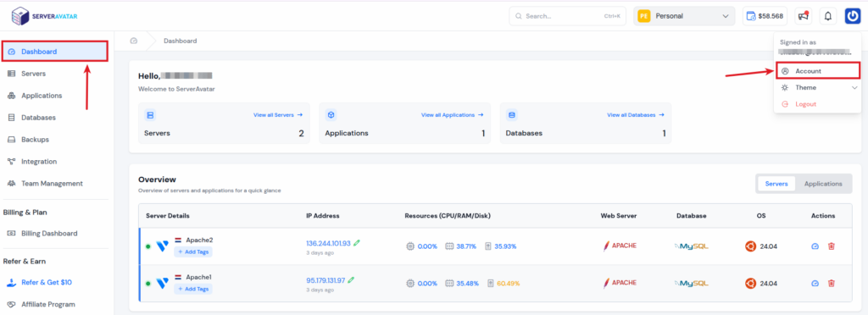Viewport: 868px width, 315px height.
Task: Click View all Databases link
Action: (x=636, y=115)
